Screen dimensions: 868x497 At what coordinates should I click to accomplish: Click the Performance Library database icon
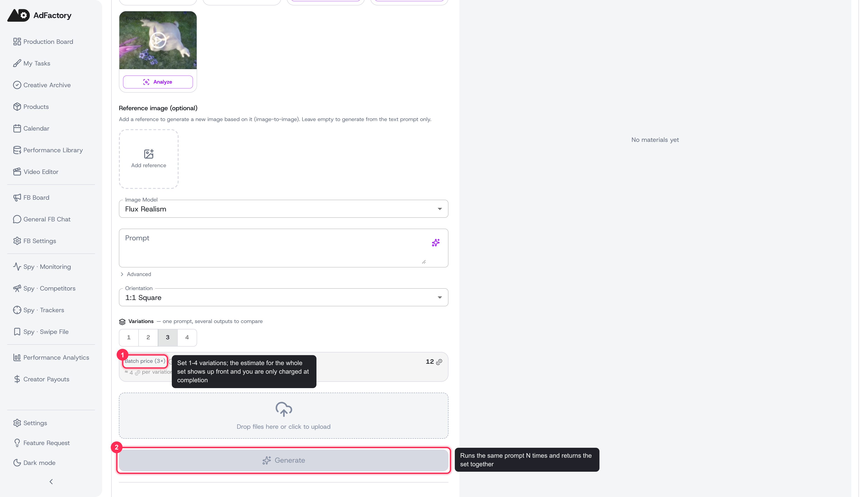(17, 150)
